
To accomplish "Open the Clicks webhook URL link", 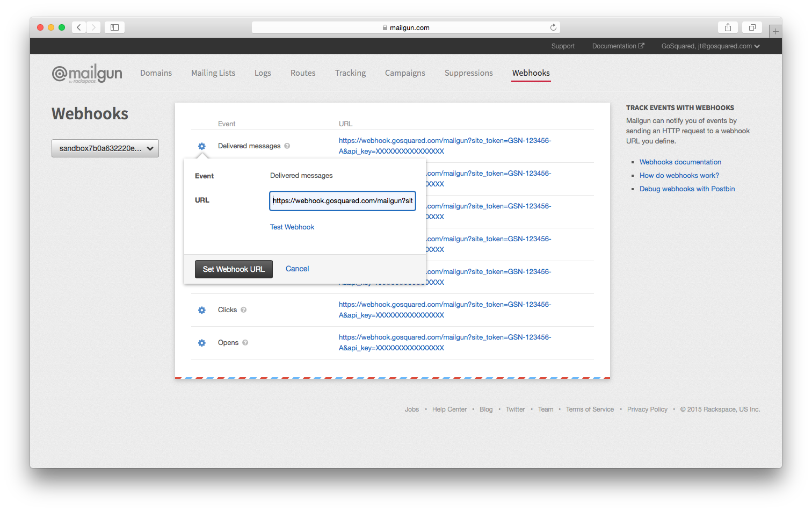I will pos(445,310).
